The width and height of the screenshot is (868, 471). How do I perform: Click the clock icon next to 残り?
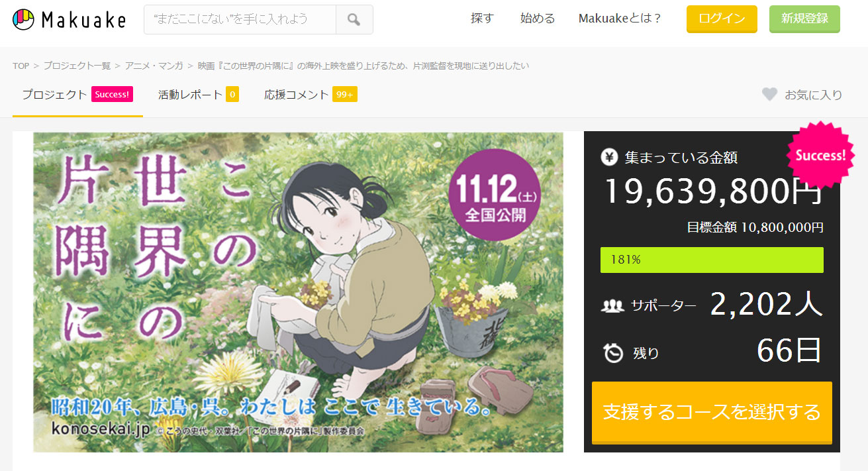[613, 352]
